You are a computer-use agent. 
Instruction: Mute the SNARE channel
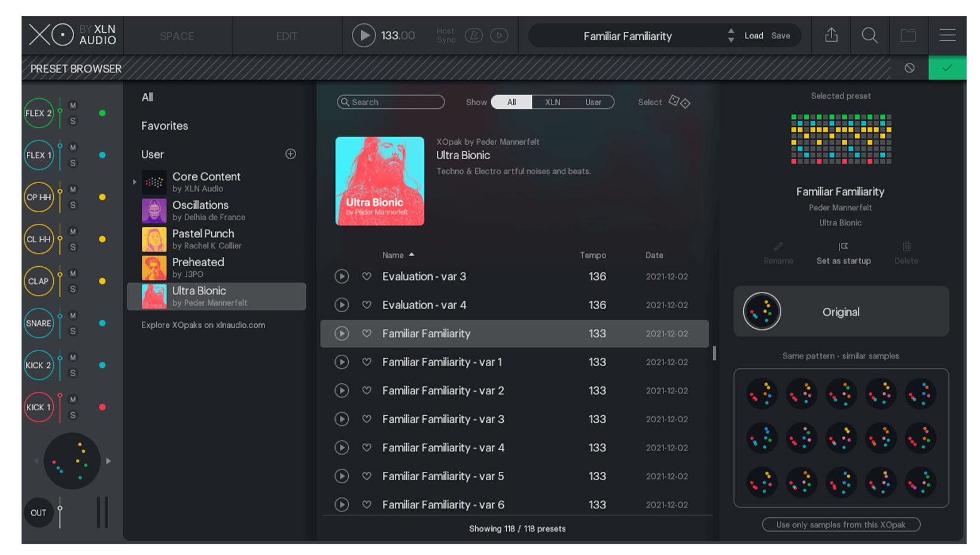tap(73, 316)
